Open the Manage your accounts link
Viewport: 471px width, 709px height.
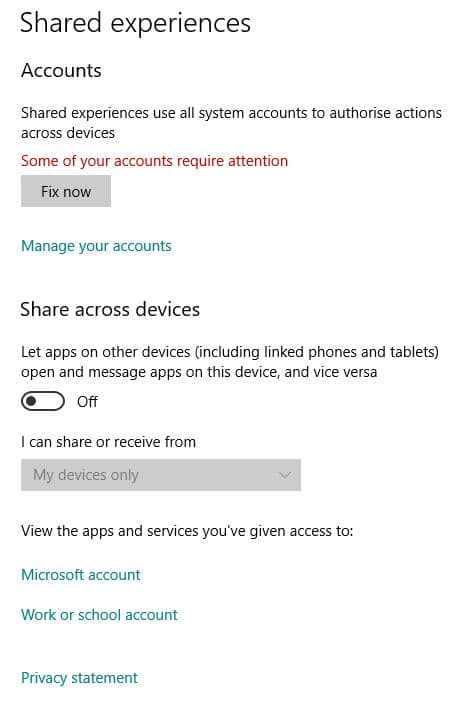coord(96,246)
